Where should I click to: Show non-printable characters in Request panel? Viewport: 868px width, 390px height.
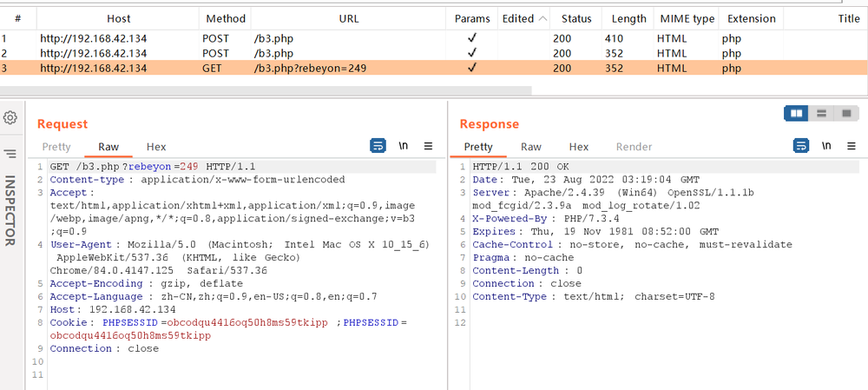[x=403, y=146]
